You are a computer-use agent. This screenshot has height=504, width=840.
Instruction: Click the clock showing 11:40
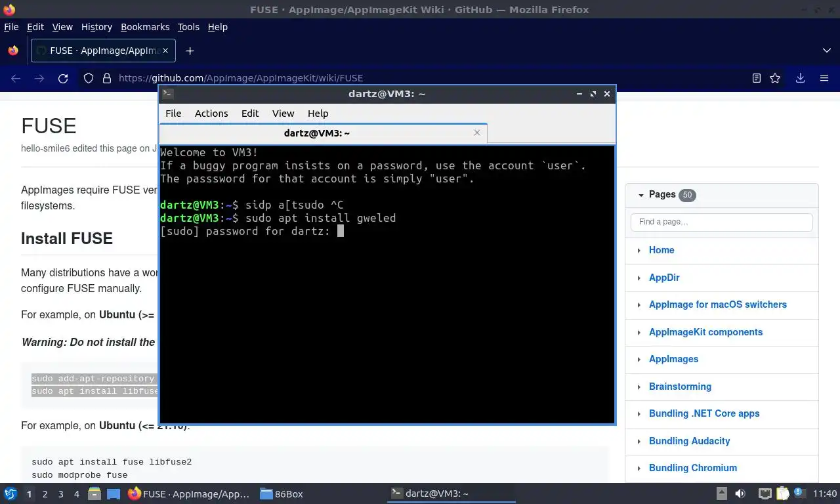[x=825, y=493]
